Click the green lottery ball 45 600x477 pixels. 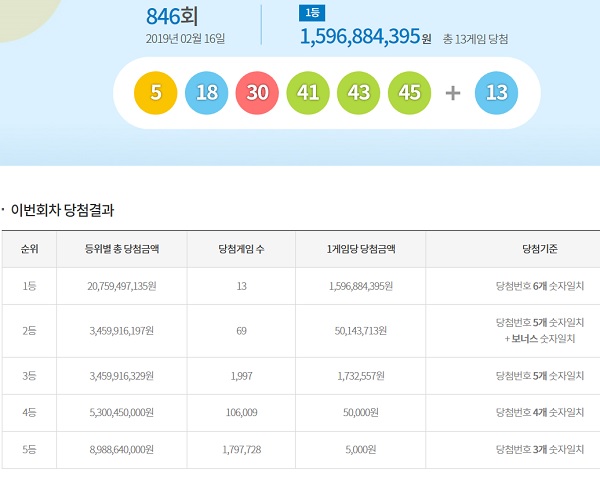click(409, 93)
